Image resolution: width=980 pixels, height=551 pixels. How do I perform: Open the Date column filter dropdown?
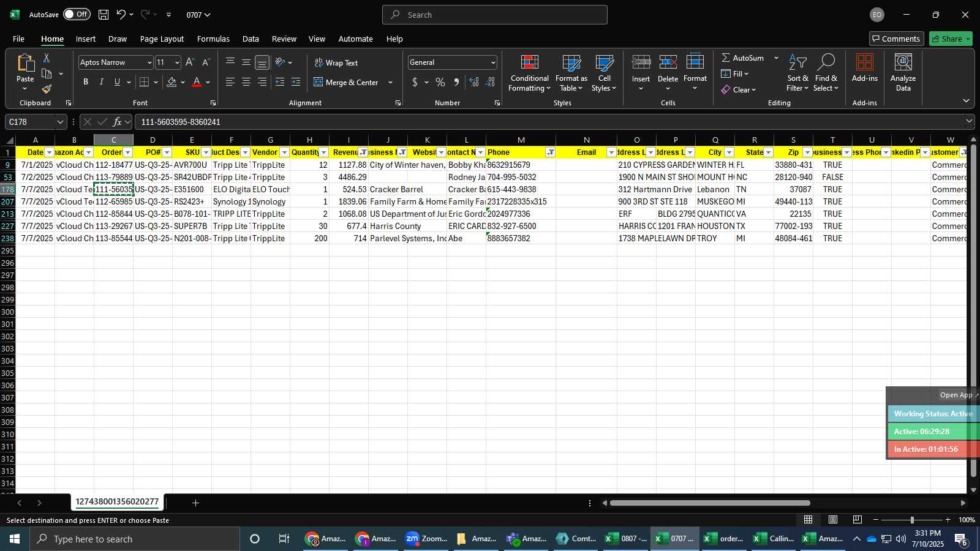click(50, 152)
